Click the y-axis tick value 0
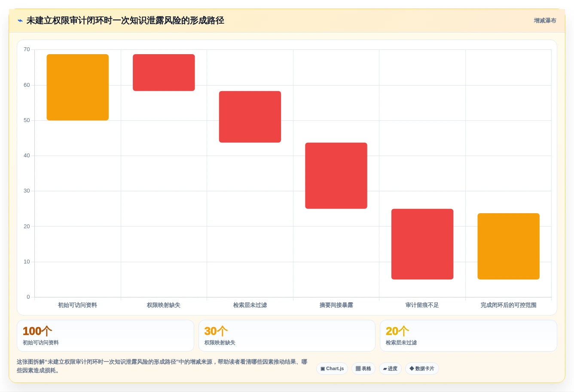 pyautogui.click(x=28, y=297)
